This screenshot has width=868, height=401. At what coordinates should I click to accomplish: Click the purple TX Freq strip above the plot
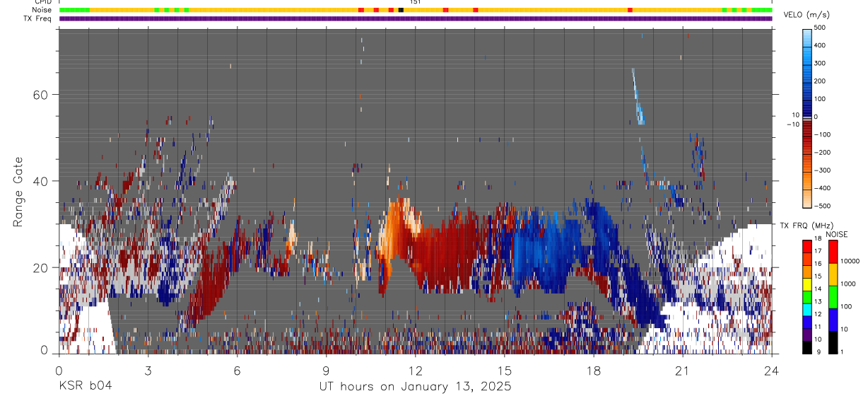[416, 18]
